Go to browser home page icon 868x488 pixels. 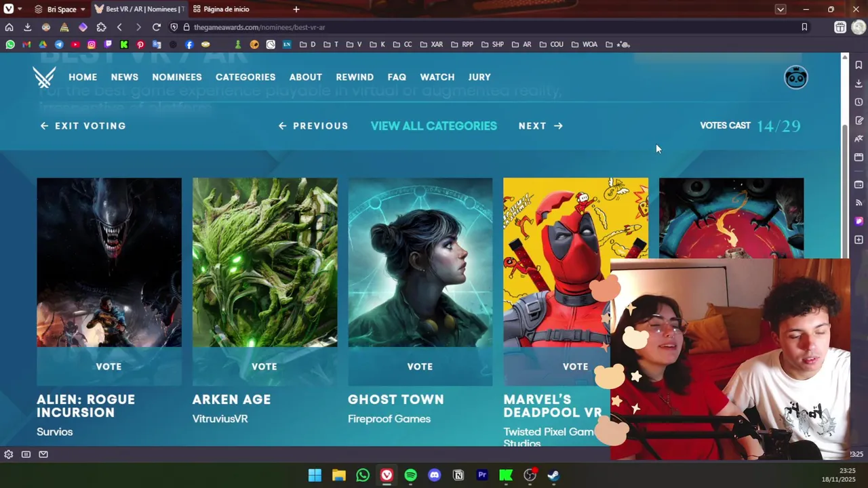pyautogui.click(x=9, y=27)
